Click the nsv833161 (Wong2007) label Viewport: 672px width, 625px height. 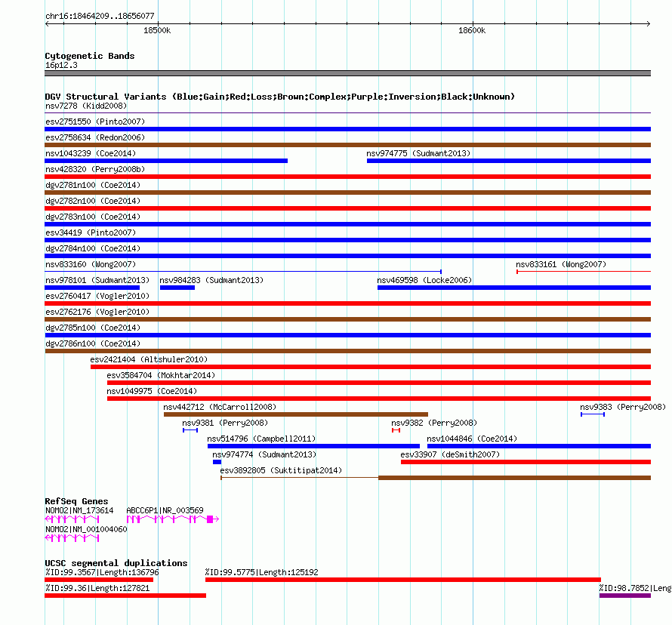(561, 264)
